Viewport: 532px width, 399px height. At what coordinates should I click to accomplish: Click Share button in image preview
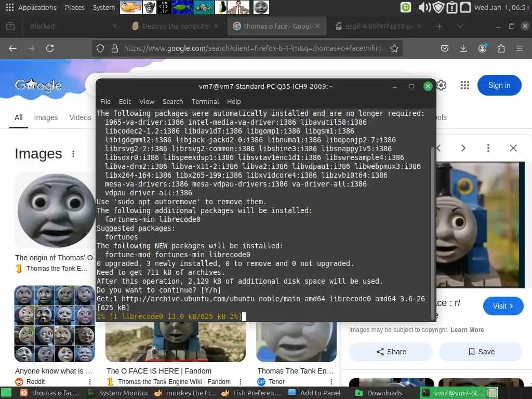[391, 352]
